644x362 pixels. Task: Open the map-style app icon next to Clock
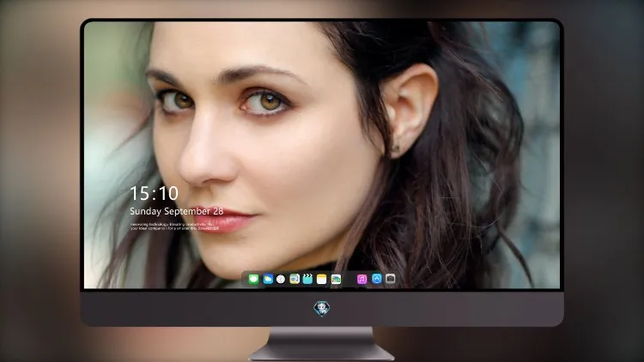point(295,279)
